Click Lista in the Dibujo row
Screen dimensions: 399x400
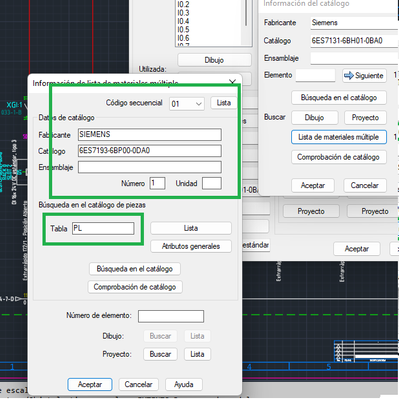(x=197, y=336)
